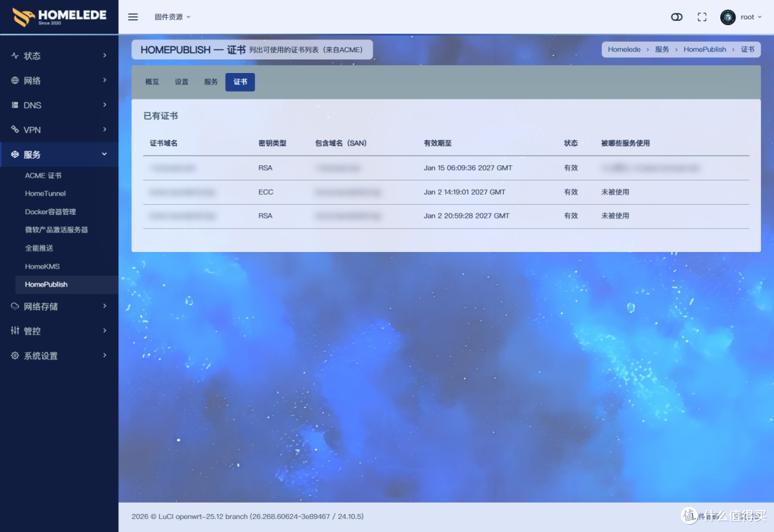This screenshot has width=774, height=532.
Task: Click the 密钥类型 column header
Action: pyautogui.click(x=272, y=143)
